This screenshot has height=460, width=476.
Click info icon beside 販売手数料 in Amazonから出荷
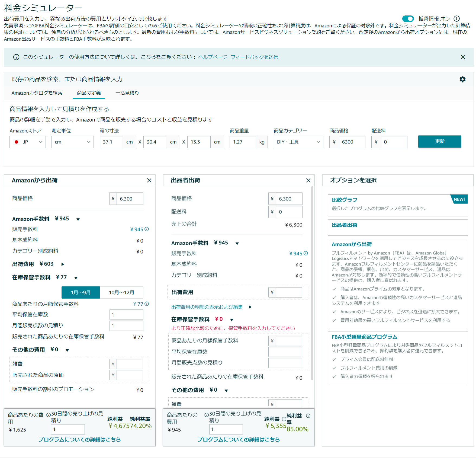pos(147,229)
